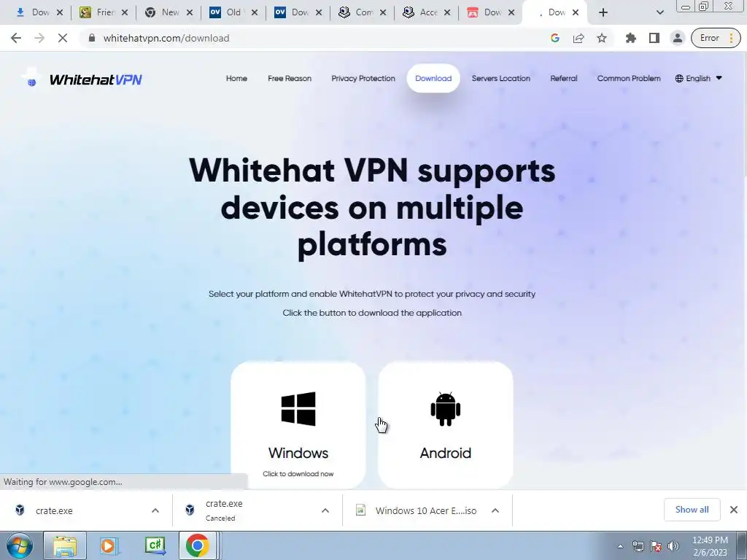This screenshot has height=560, width=747.
Task: Open the Windows Start menu
Action: [x=19, y=545]
